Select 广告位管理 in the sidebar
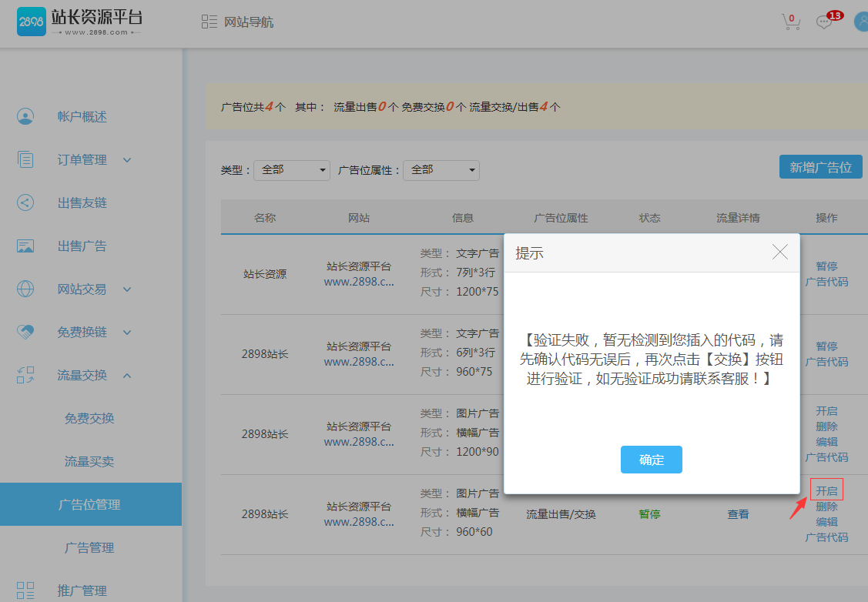Screen dimensions: 868x602 tap(89, 505)
